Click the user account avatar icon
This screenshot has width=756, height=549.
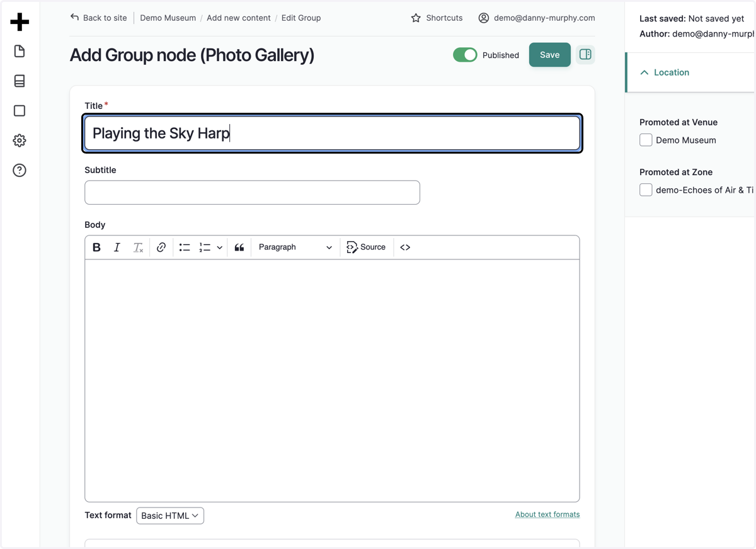[x=484, y=18]
